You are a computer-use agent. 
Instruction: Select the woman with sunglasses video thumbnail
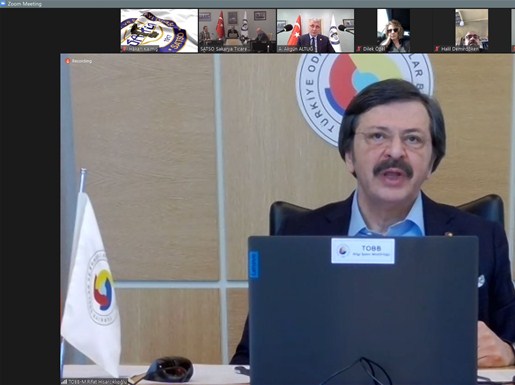point(393,31)
